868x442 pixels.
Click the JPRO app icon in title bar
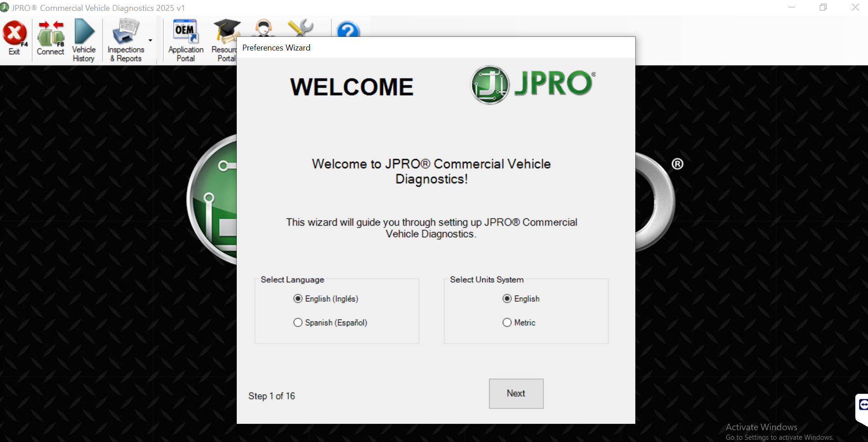click(5, 8)
